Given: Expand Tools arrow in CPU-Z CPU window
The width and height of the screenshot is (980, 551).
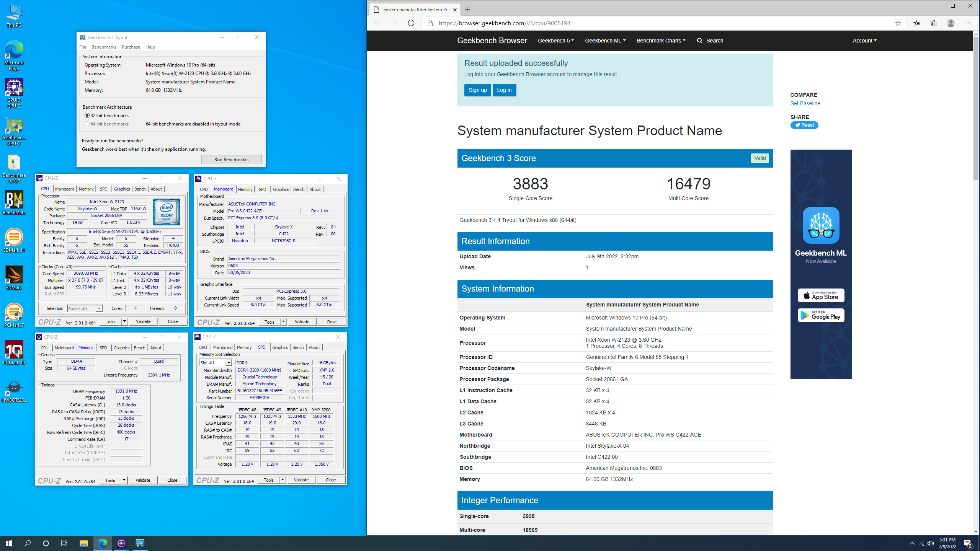Looking at the screenshot, I should [x=124, y=321].
